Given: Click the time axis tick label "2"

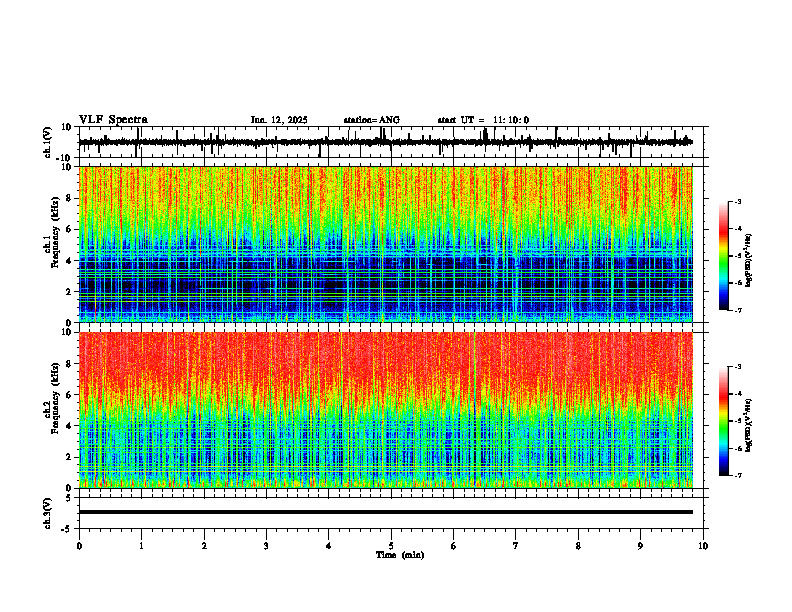Looking at the screenshot, I should click(204, 546).
